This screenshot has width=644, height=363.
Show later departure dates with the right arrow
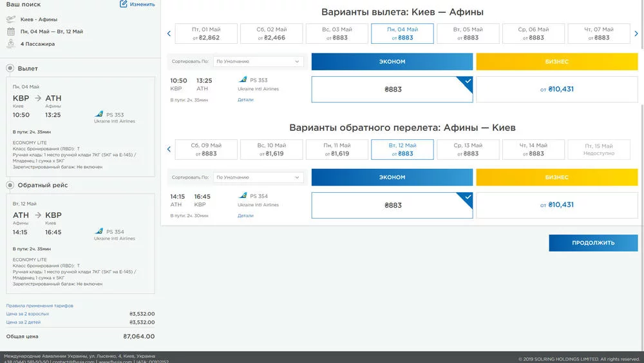[x=636, y=34]
